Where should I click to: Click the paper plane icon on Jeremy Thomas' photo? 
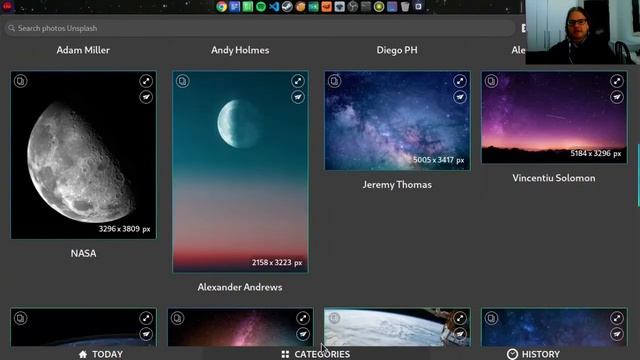[460, 97]
